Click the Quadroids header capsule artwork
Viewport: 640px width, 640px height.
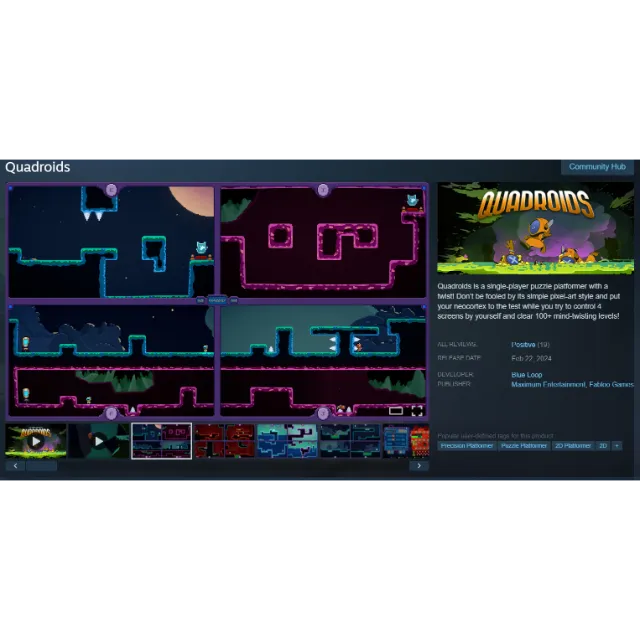point(536,228)
